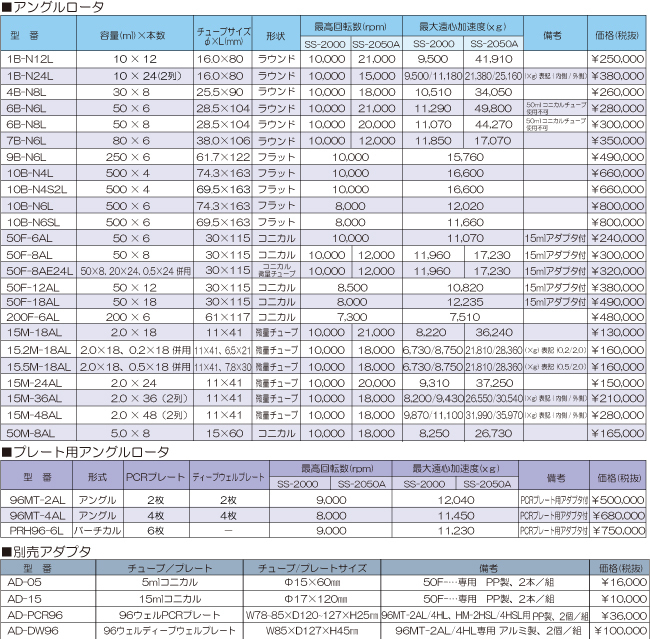650x639 pixels.
Task: Click model 15M-18AL
Action: (34, 332)
